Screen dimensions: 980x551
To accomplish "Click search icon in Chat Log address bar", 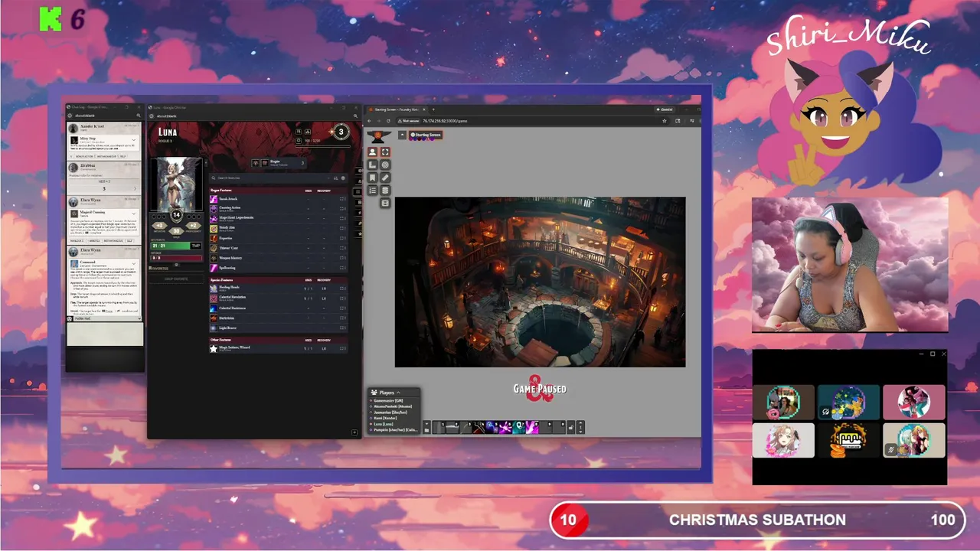I will (139, 116).
